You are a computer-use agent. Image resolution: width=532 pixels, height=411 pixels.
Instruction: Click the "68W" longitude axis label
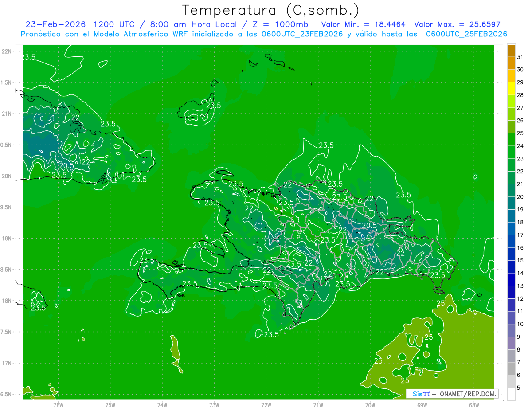coord(474,405)
